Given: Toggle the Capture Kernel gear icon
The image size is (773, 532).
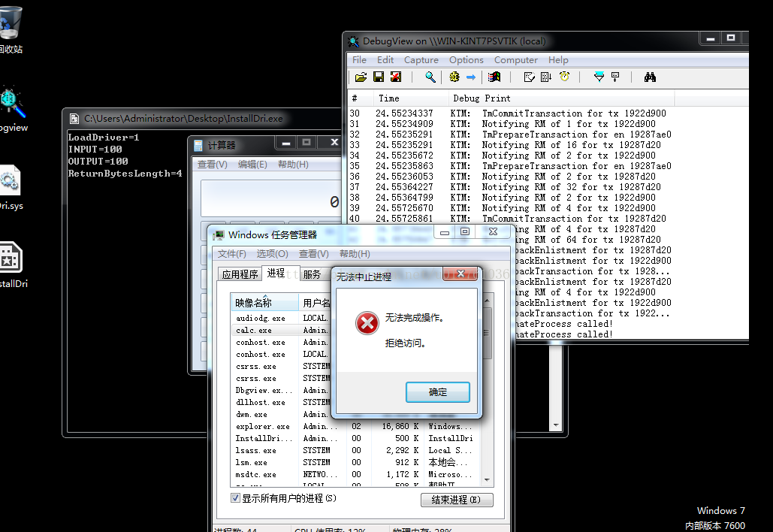Looking at the screenshot, I should click(x=454, y=77).
